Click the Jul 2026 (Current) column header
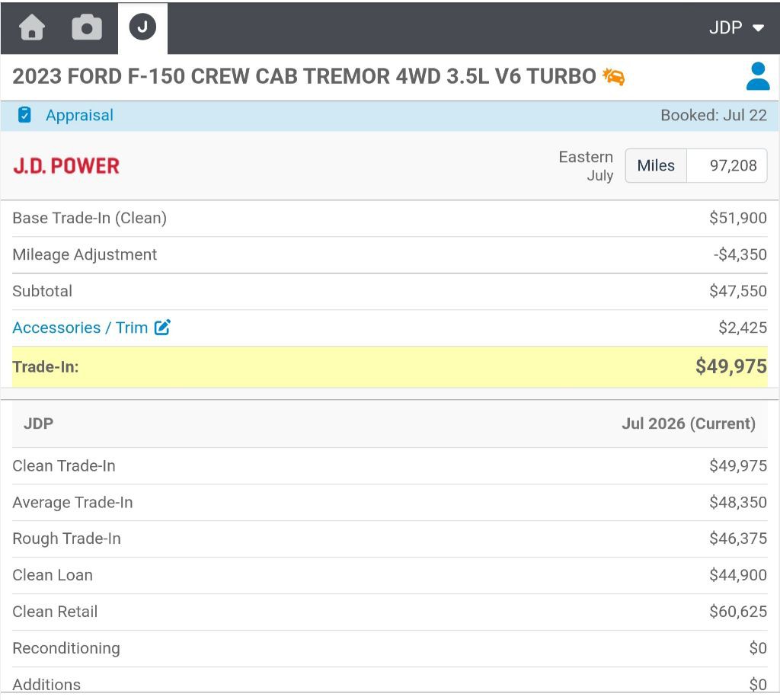 (689, 424)
